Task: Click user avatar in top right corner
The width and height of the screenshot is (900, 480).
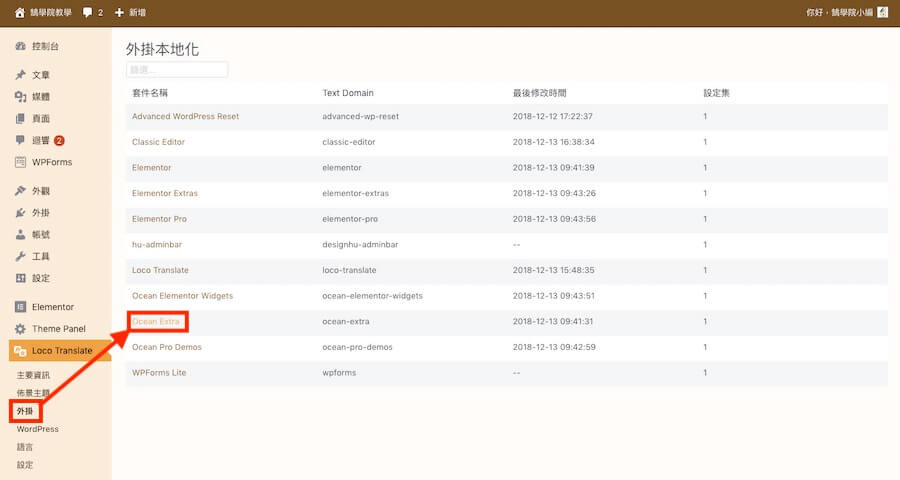Action: 883,13
